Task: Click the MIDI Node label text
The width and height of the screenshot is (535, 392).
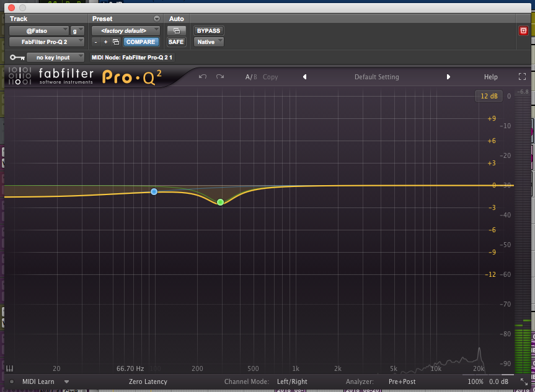Action: coord(132,57)
